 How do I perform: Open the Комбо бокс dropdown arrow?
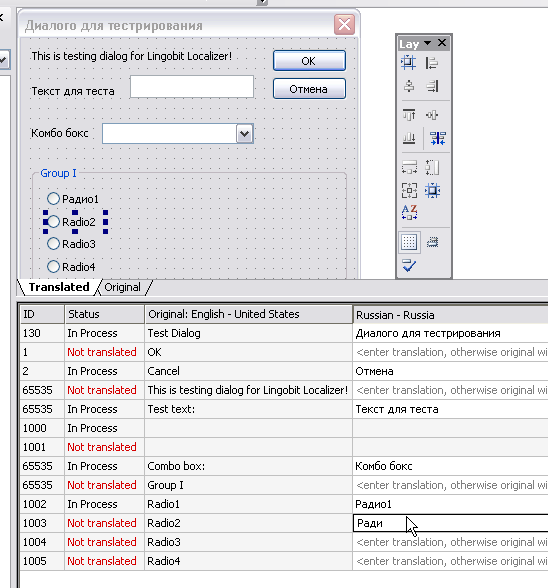[x=245, y=134]
